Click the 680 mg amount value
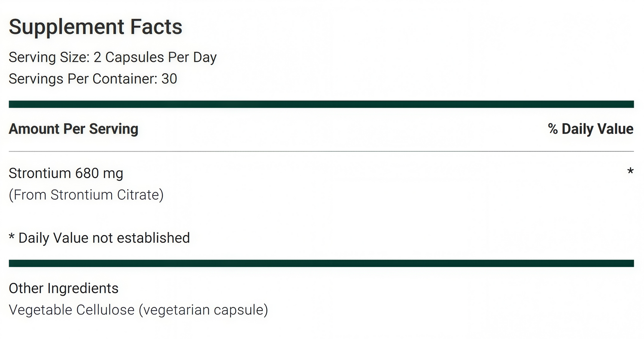Screen dimensions: 644x339 coord(99,173)
